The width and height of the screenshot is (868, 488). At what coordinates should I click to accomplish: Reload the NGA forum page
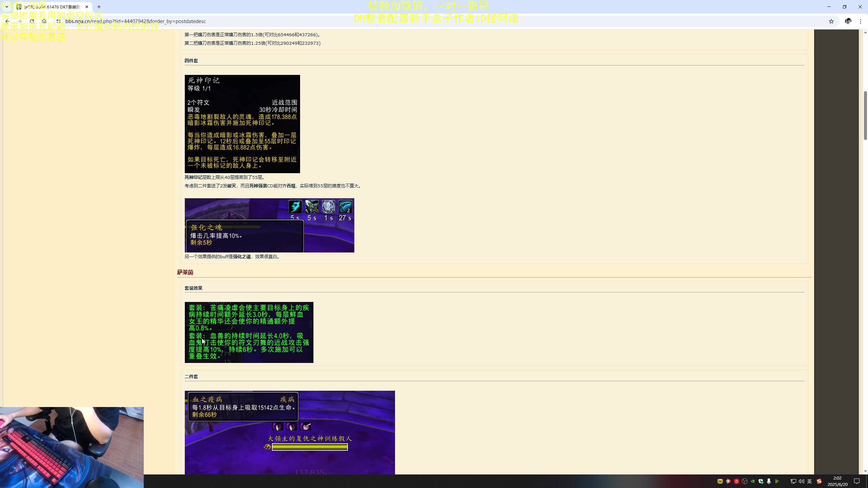pyautogui.click(x=32, y=21)
